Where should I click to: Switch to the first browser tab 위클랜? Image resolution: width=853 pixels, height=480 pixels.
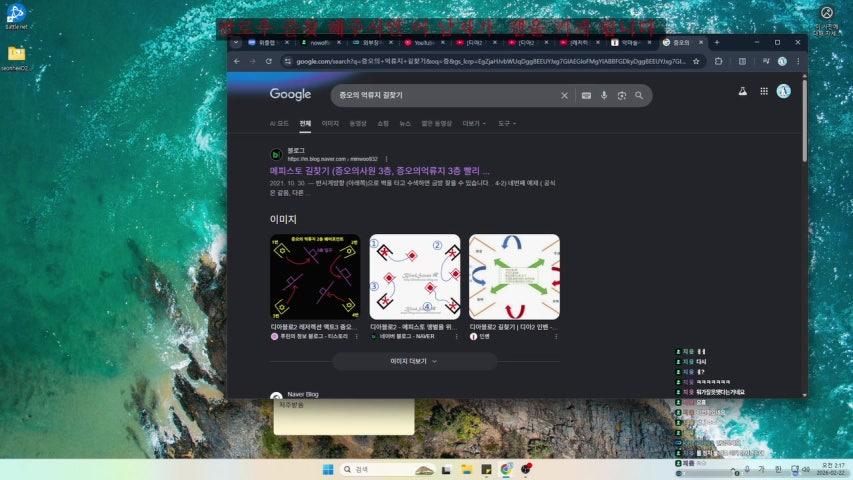point(268,42)
